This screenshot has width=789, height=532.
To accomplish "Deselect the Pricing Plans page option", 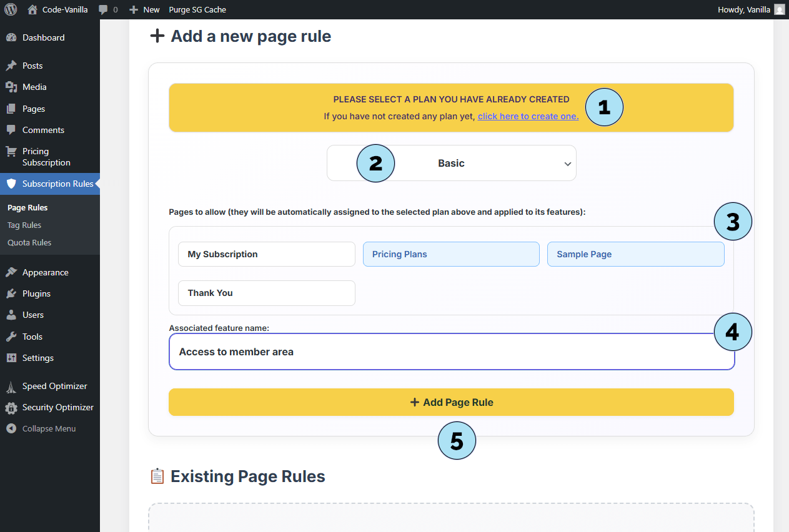I will (450, 254).
